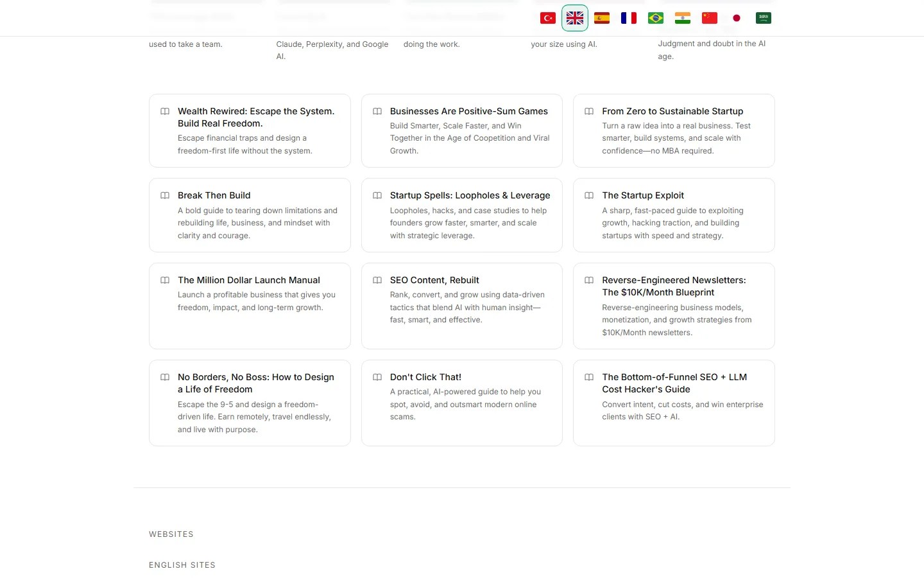Click the text 'used to take a team.'
The height and width of the screenshot is (578, 924).
pos(185,44)
